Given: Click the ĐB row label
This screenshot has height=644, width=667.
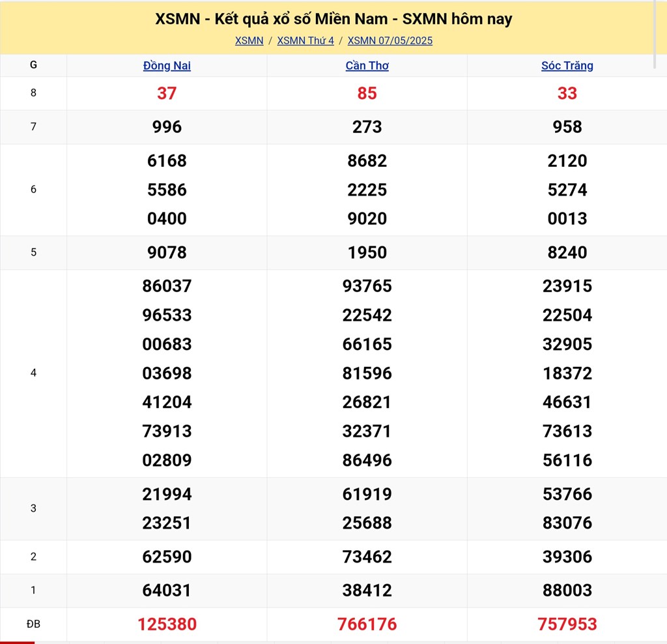Looking at the screenshot, I should pos(33,624).
